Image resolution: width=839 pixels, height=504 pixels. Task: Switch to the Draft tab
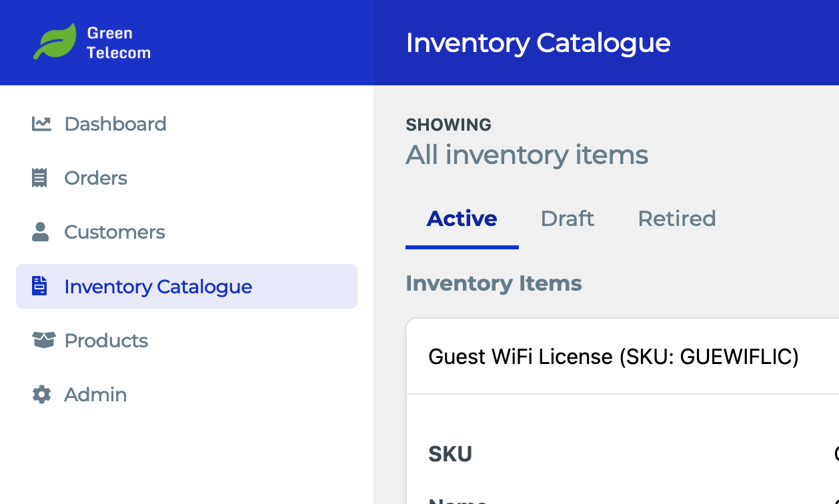[568, 219]
